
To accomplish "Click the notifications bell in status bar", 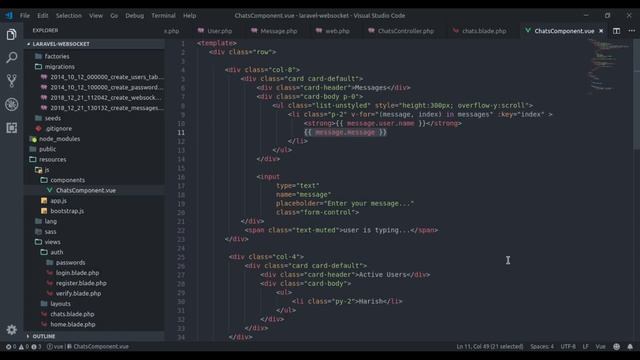I will pos(630,347).
